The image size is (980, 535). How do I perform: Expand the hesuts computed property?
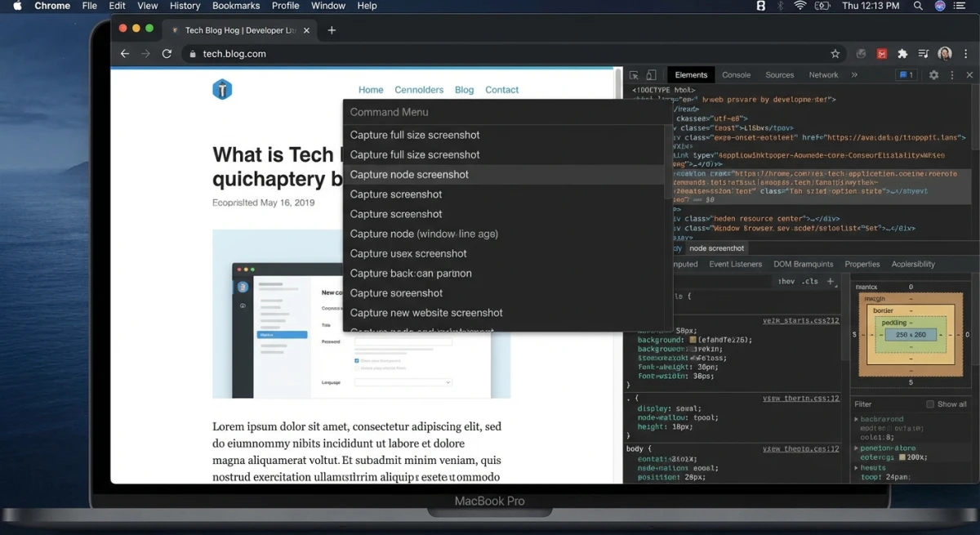tap(856, 468)
